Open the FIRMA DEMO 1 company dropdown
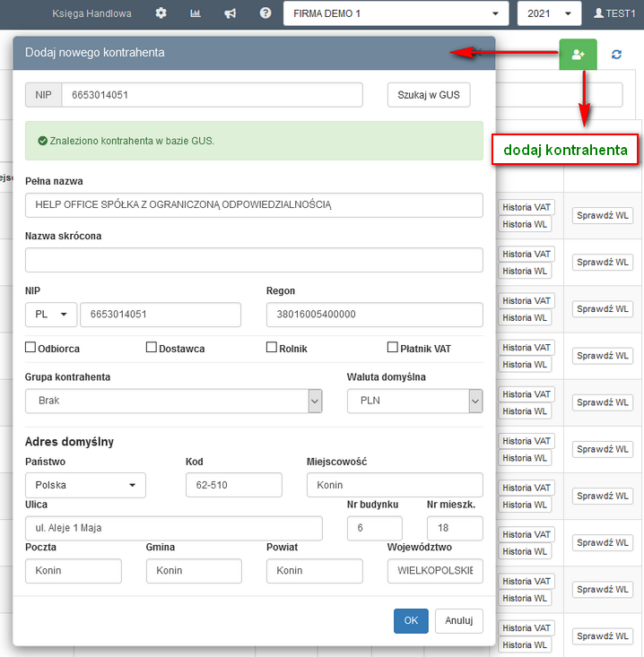 [x=396, y=13]
